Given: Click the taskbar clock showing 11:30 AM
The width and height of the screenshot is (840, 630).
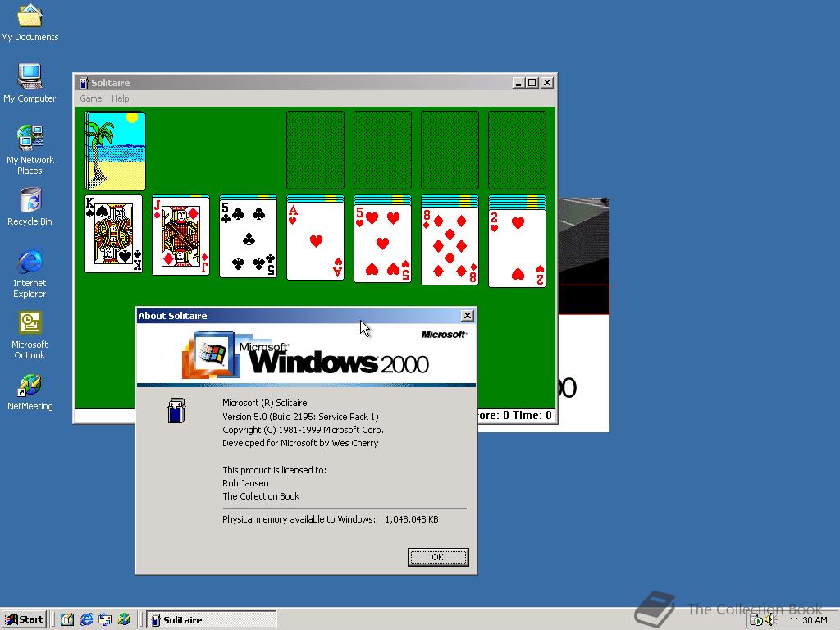Looking at the screenshot, I should [x=808, y=620].
